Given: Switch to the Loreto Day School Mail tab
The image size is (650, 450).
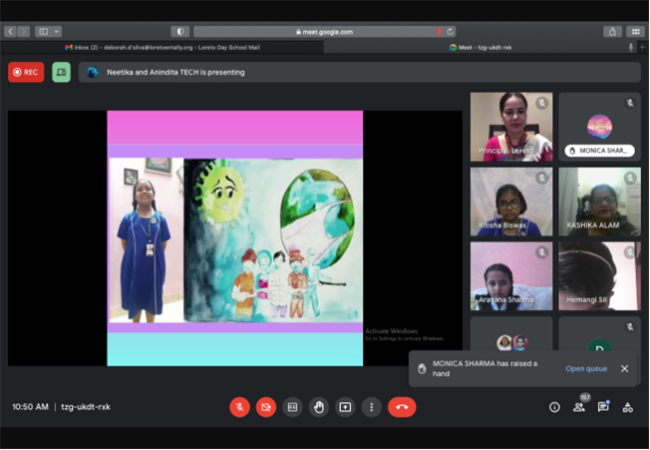Looking at the screenshot, I should tap(162, 47).
